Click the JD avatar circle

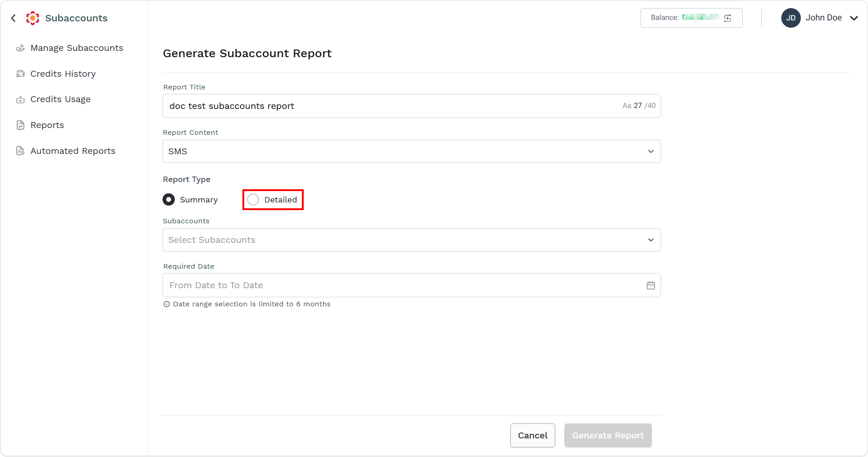pyautogui.click(x=791, y=18)
